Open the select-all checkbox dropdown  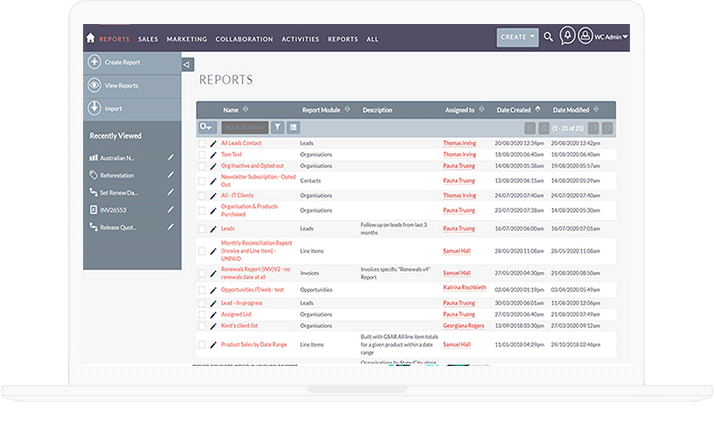point(206,127)
